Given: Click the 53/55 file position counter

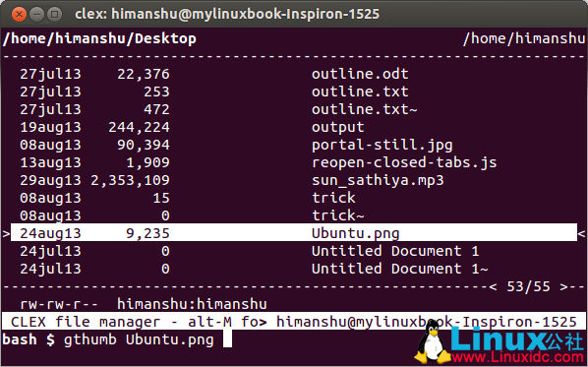Looking at the screenshot, I should (528, 286).
